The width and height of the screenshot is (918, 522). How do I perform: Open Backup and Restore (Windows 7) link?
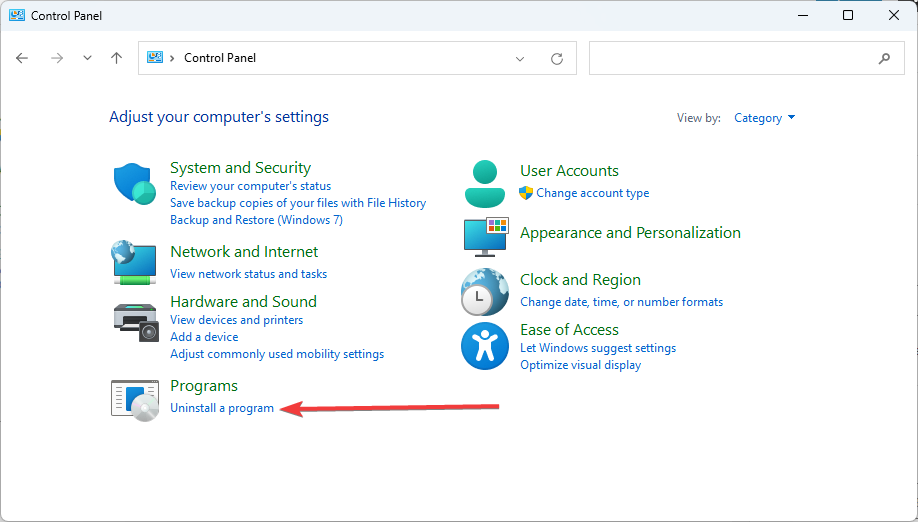(256, 219)
